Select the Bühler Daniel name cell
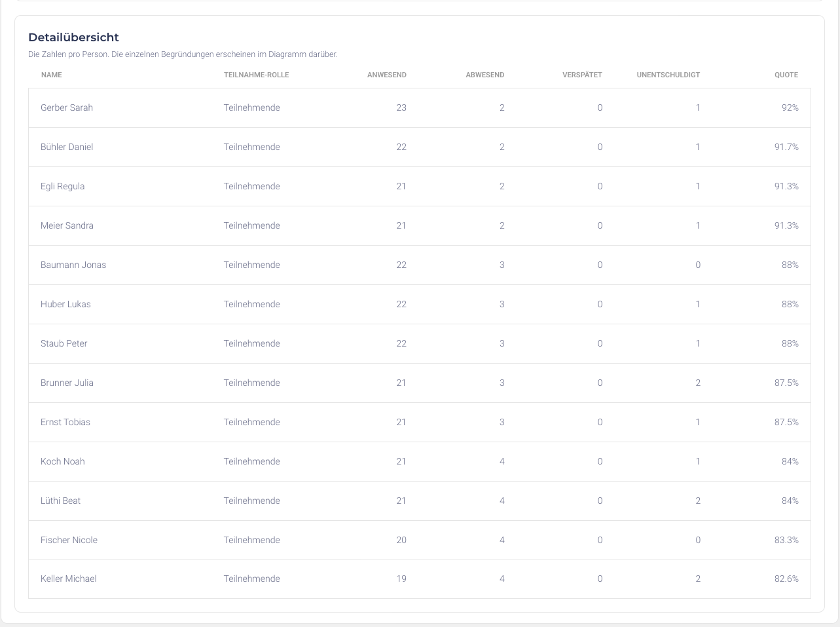 67,147
